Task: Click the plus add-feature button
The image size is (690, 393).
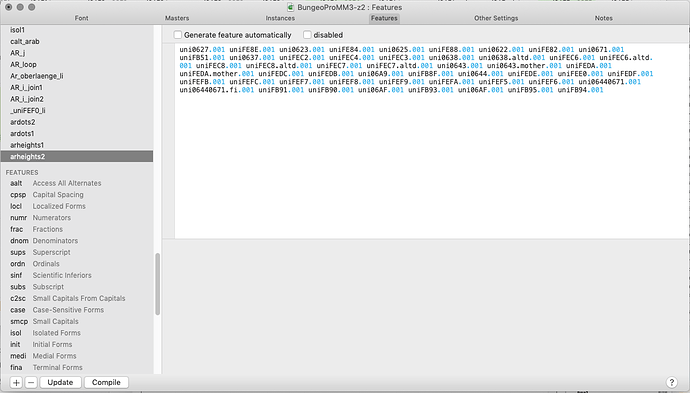Action: 16,382
